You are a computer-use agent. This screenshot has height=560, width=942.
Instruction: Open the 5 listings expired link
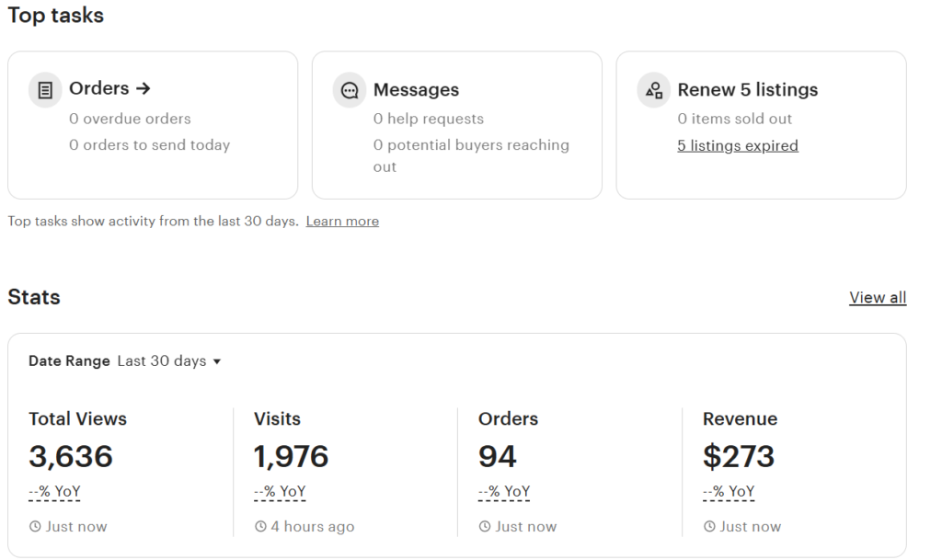(738, 145)
